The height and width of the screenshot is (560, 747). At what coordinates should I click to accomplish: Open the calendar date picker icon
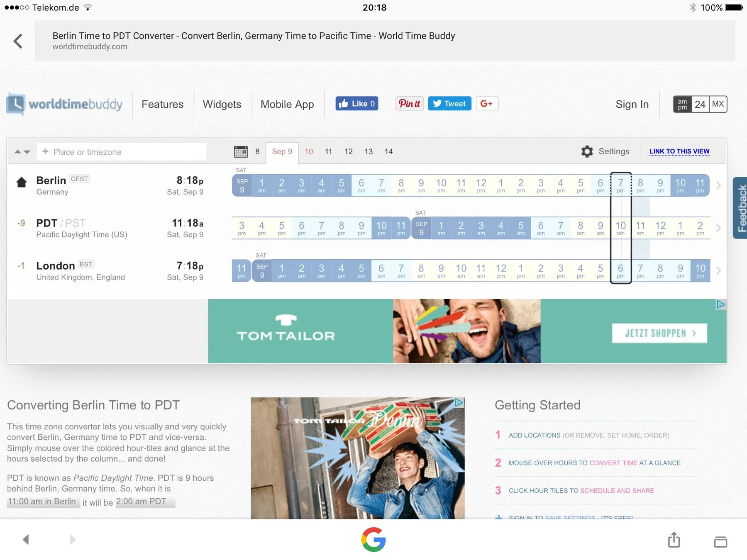click(x=241, y=152)
